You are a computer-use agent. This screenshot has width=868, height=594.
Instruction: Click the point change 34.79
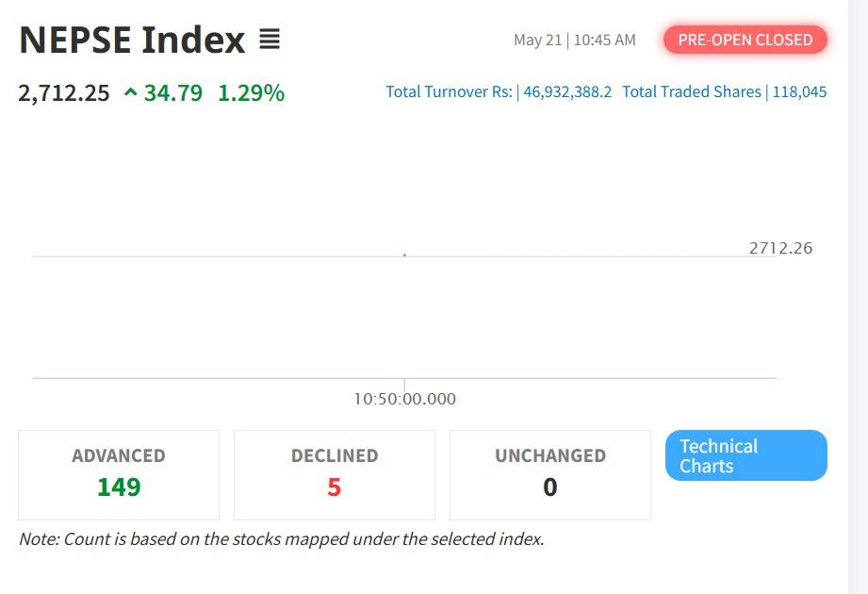[173, 92]
